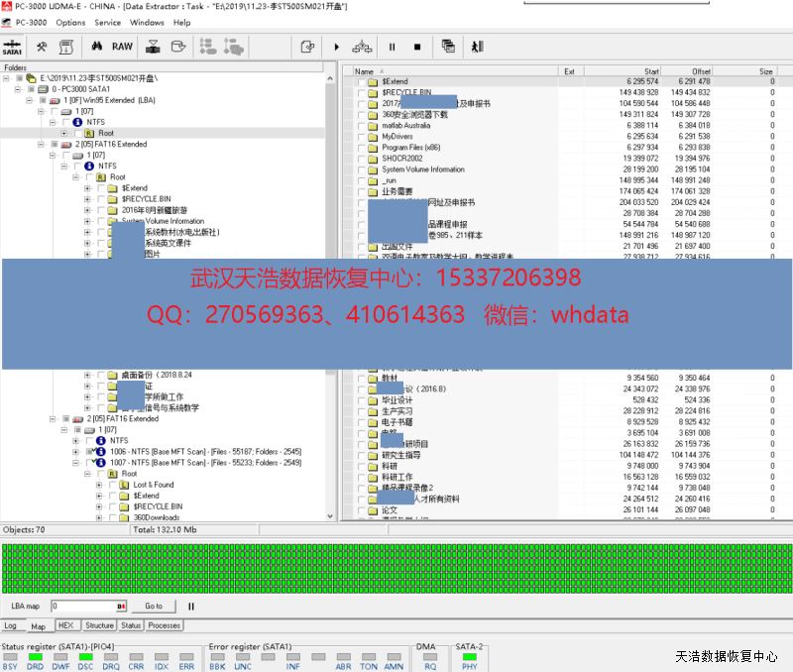Click the folder tree vertical scrollbar
This screenshot has height=672, width=793.
point(332,297)
